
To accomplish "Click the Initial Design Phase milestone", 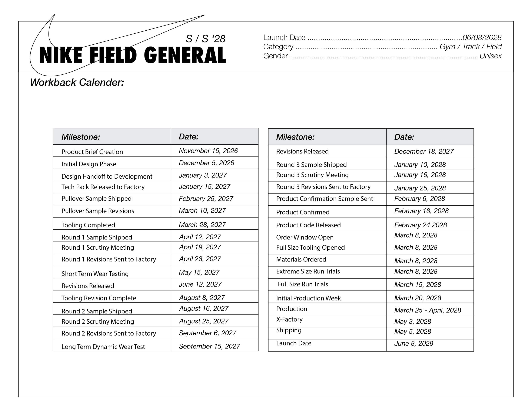I will pyautogui.click(x=89, y=164).
